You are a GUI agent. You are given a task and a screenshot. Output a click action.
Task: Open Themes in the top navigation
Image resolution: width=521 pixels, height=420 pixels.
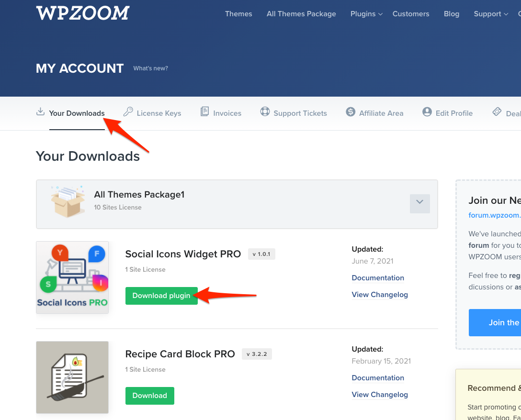pos(238,14)
